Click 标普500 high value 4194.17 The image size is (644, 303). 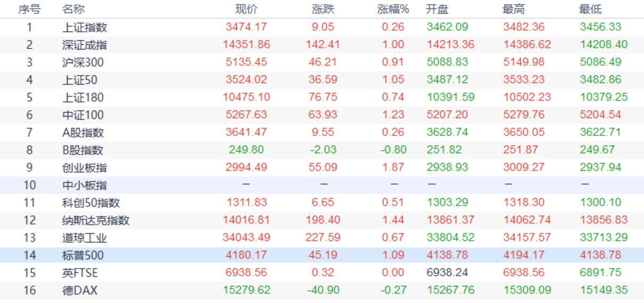click(524, 255)
